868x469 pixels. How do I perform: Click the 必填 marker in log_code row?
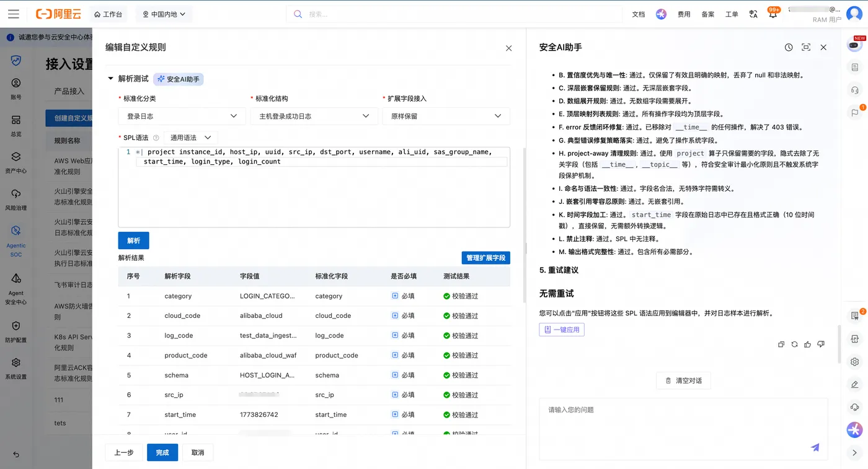point(403,336)
